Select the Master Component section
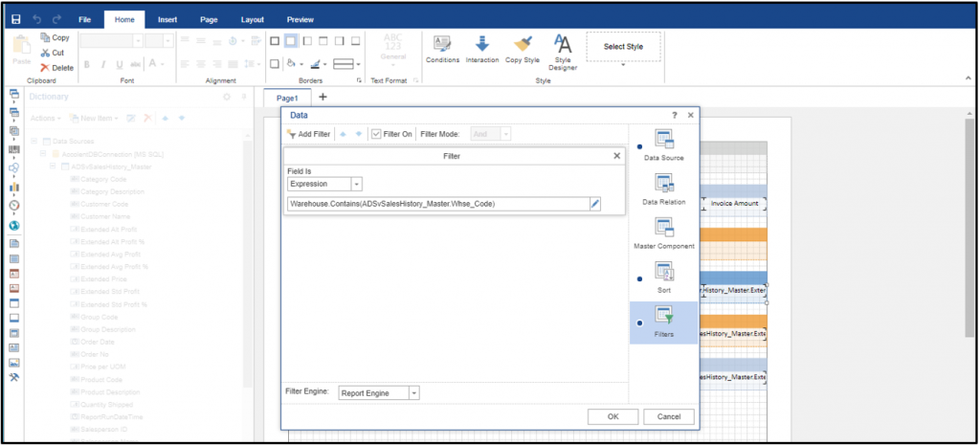This screenshot has width=980, height=445. [x=664, y=234]
